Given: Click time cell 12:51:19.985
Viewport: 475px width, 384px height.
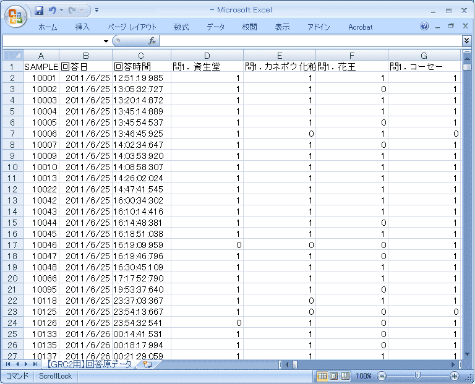Looking at the screenshot, I should (142, 78).
